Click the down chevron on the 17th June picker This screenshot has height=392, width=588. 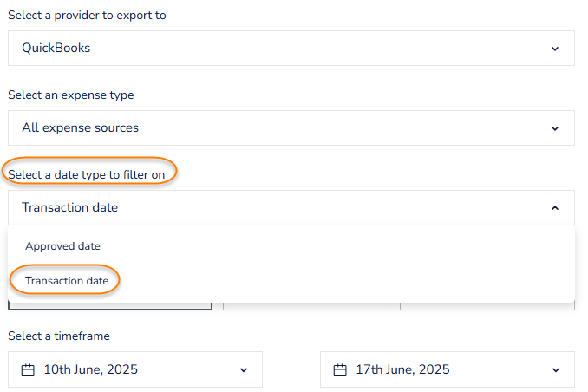click(x=555, y=370)
